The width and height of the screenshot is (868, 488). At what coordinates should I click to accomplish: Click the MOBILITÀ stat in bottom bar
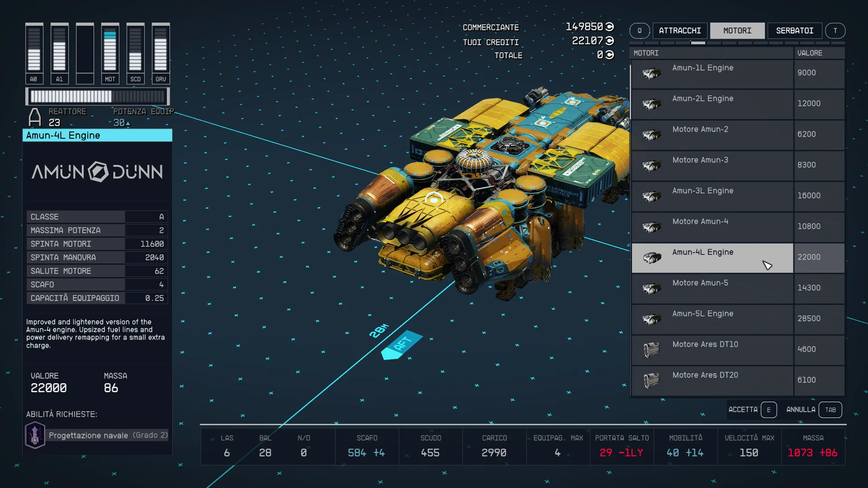685,446
